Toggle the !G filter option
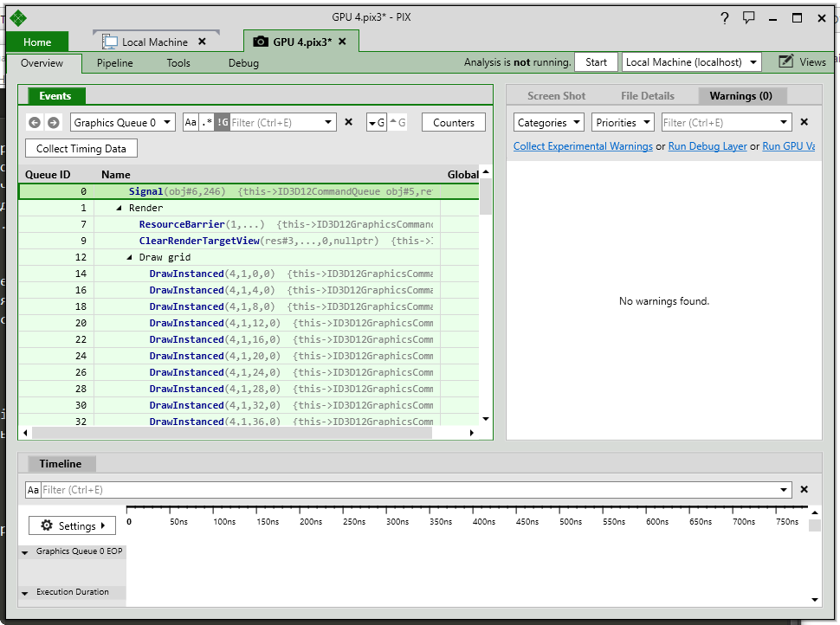840x625 pixels. tap(223, 122)
